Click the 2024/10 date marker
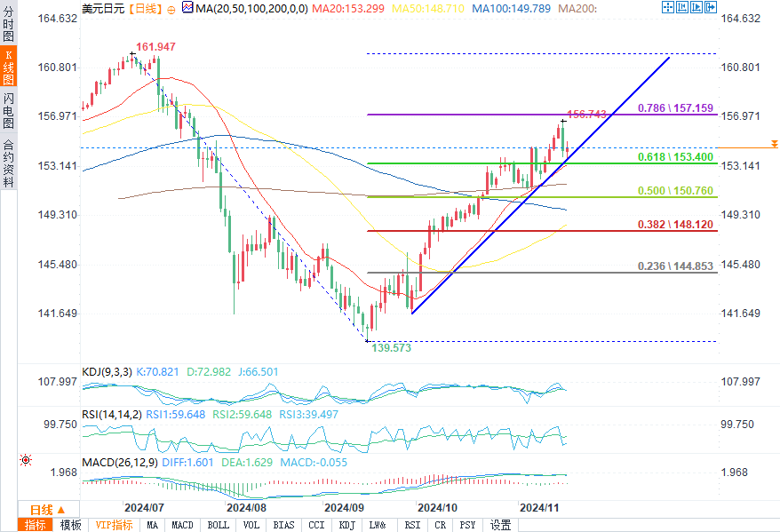780x532 pixels. [437, 508]
